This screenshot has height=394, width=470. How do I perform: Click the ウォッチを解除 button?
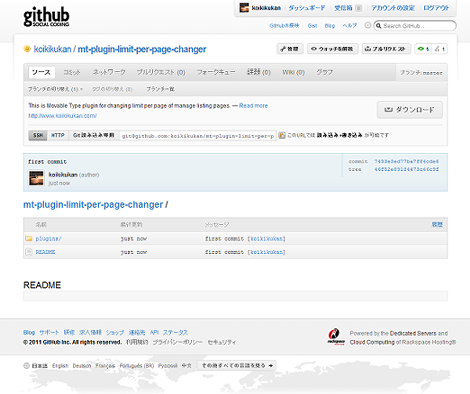click(x=332, y=49)
